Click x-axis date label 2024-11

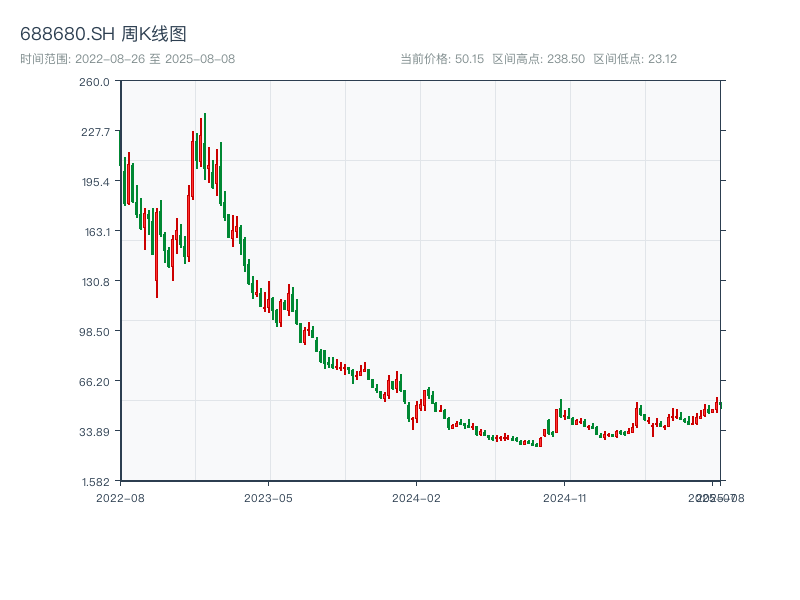[564, 498]
